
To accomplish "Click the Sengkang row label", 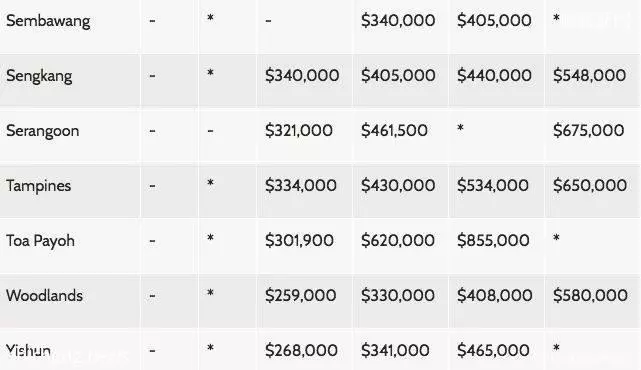I will (39, 76).
